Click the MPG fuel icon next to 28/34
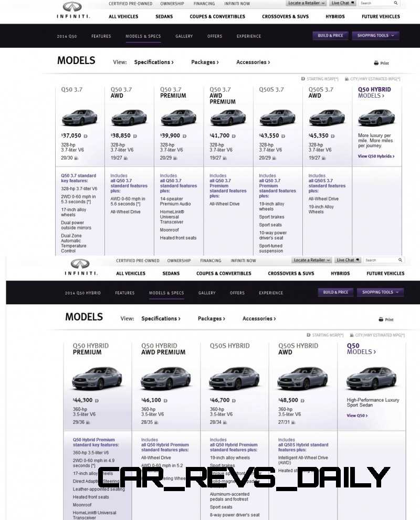The width and height of the screenshot is (420, 520). click(x=225, y=422)
